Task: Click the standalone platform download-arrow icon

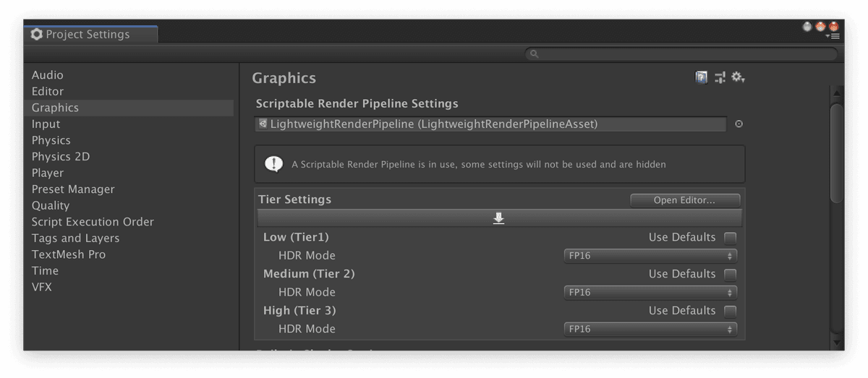Action: point(498,218)
